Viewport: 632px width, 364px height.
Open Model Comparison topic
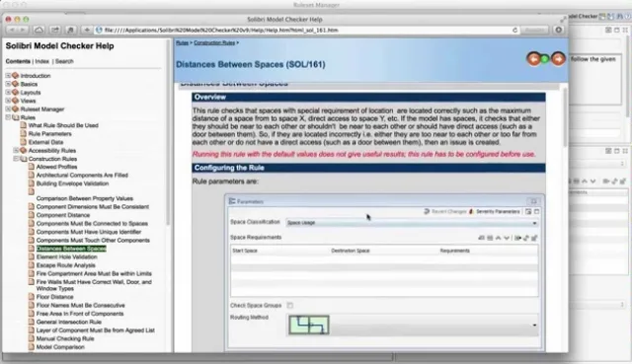(60, 347)
